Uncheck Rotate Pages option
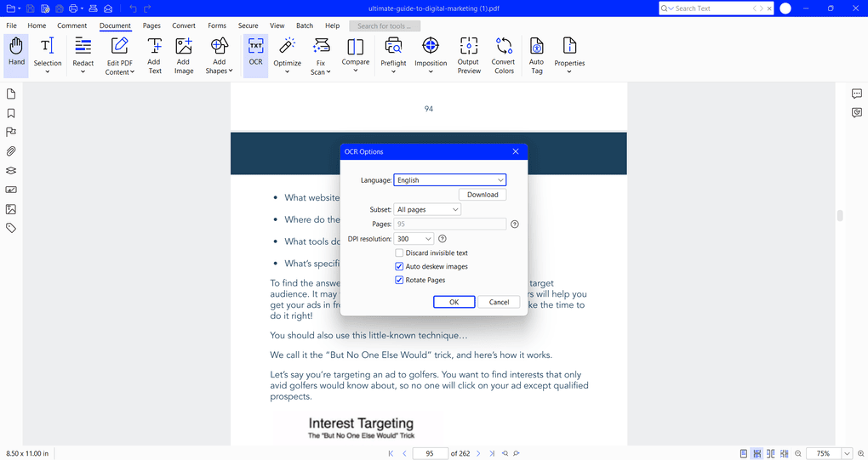Screen dimensions: 868x460 (399, 280)
